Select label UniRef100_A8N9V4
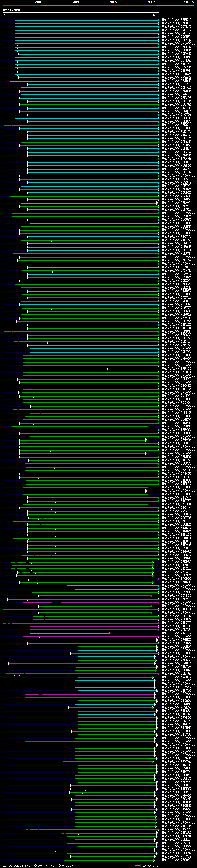Screen dimensions: 197x868 (x=176, y=203)
